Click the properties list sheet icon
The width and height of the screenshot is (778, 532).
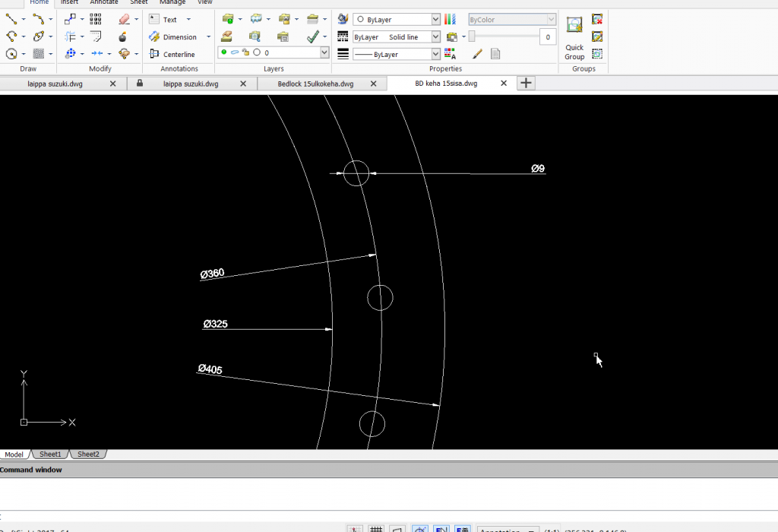tap(495, 54)
